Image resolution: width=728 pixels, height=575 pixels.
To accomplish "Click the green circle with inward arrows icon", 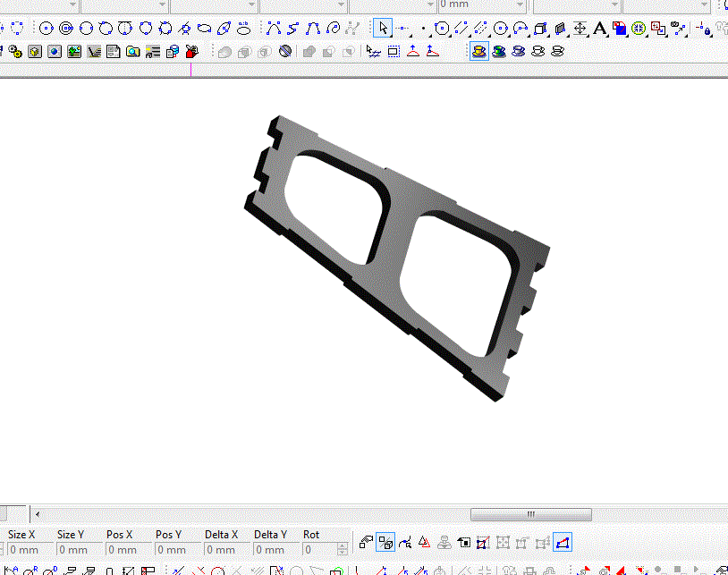I will (x=639, y=29).
